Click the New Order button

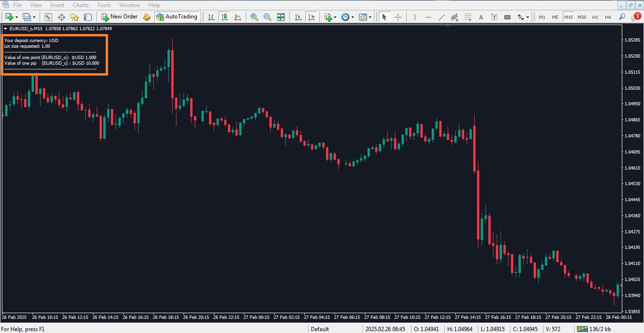119,17
